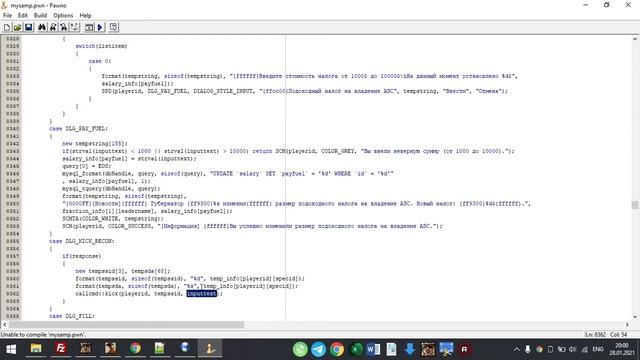Screen dimensions: 640x360
Task: Open the Build menu
Action: [40, 16]
